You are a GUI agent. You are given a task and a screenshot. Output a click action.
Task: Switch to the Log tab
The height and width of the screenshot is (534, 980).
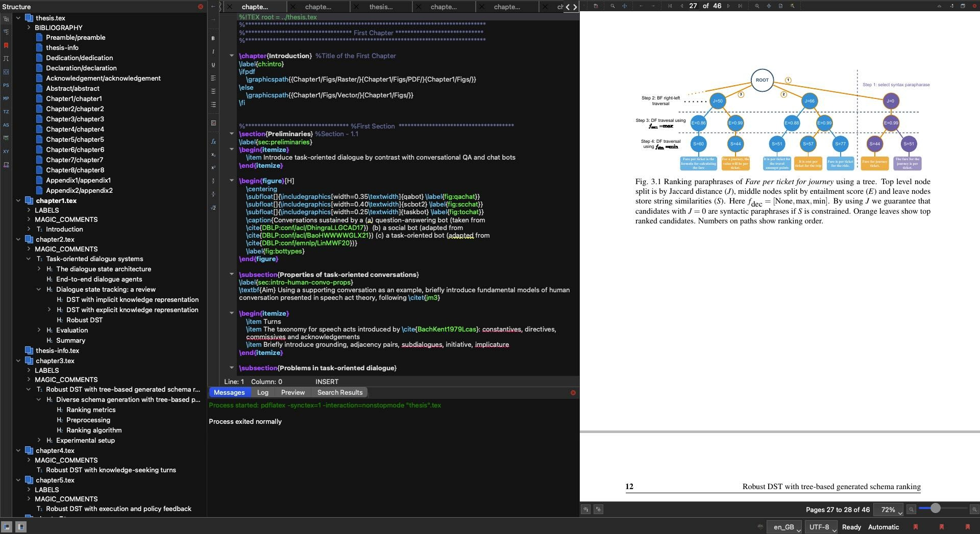(x=263, y=392)
